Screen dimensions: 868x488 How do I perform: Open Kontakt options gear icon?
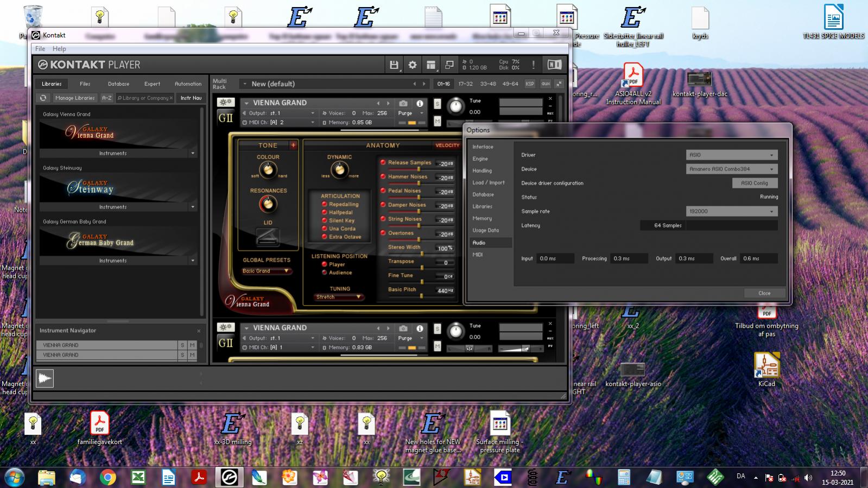413,65
